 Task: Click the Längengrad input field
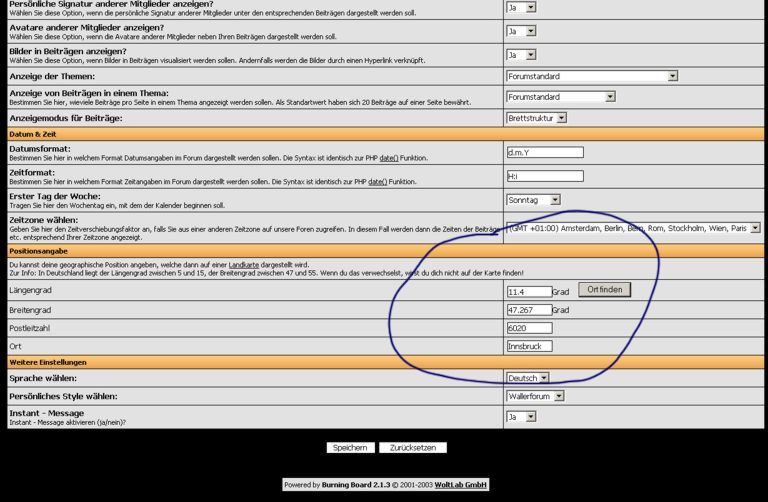tap(529, 292)
